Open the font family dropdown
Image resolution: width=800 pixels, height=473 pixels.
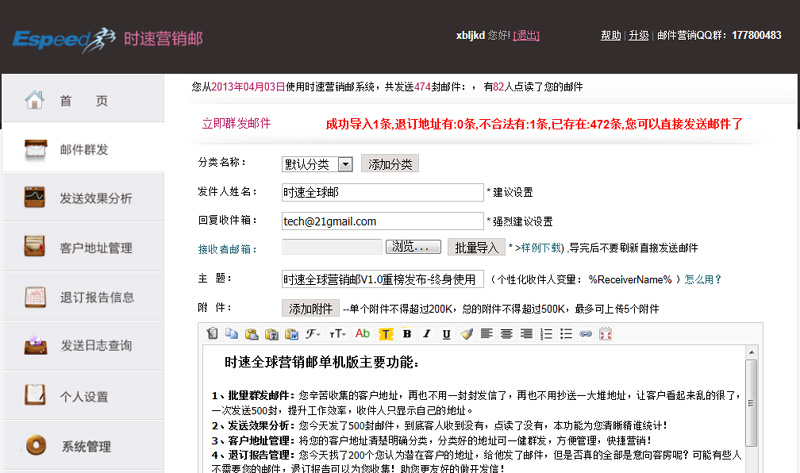point(313,333)
